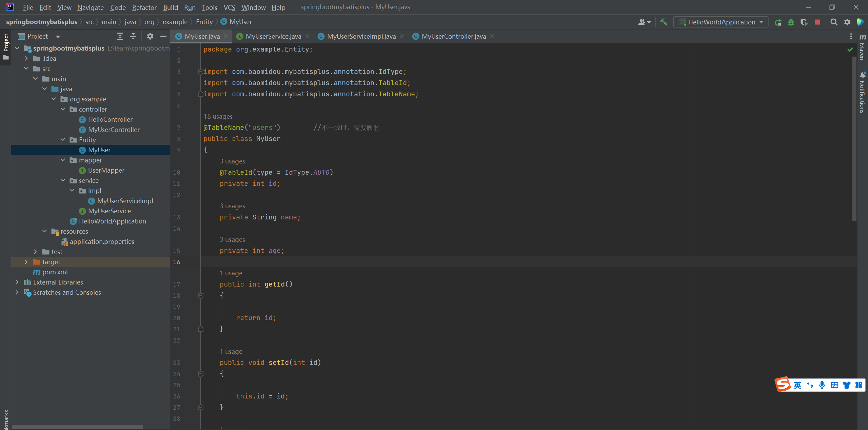Open the Refactor menu
The width and height of the screenshot is (868, 430).
144,7
